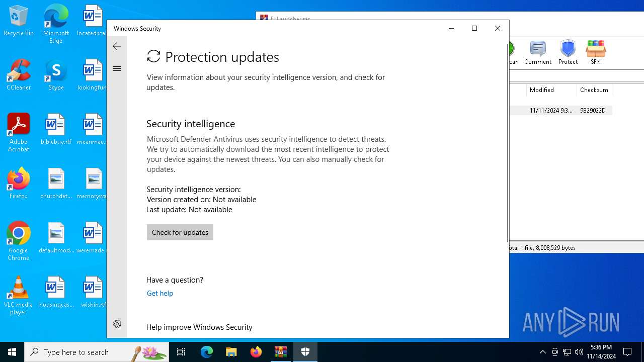
Task: Open Windows Security settings gear
Action: [x=117, y=324]
